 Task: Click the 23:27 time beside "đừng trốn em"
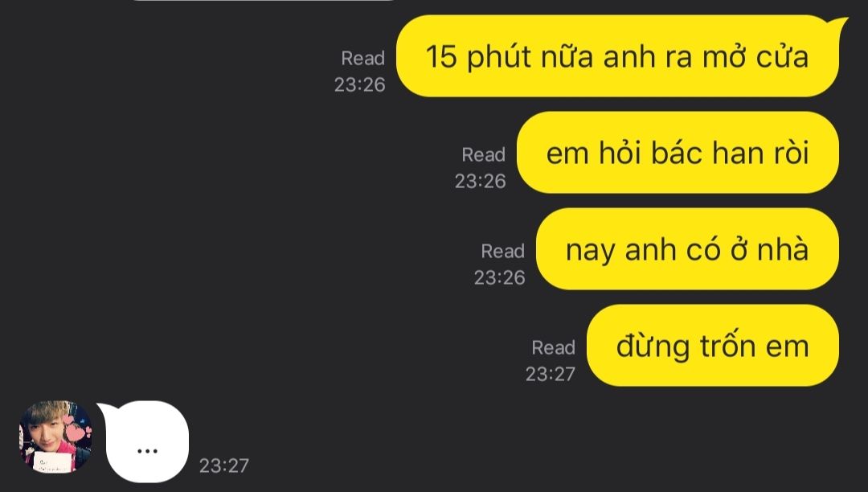(x=551, y=374)
